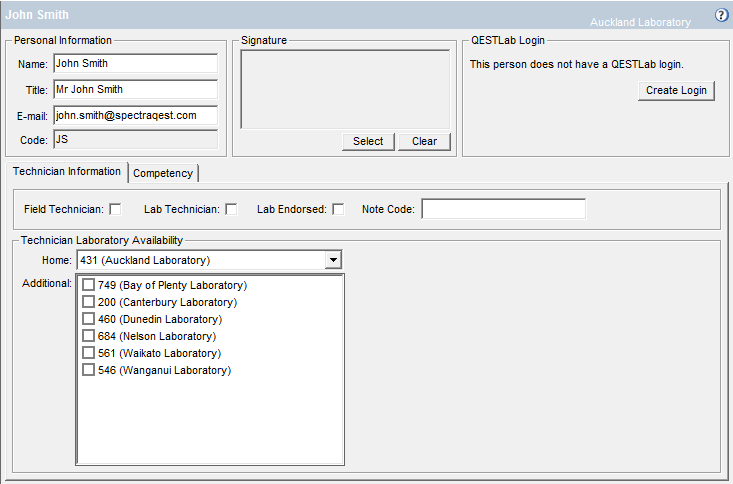Click the signature Select button

coord(368,141)
